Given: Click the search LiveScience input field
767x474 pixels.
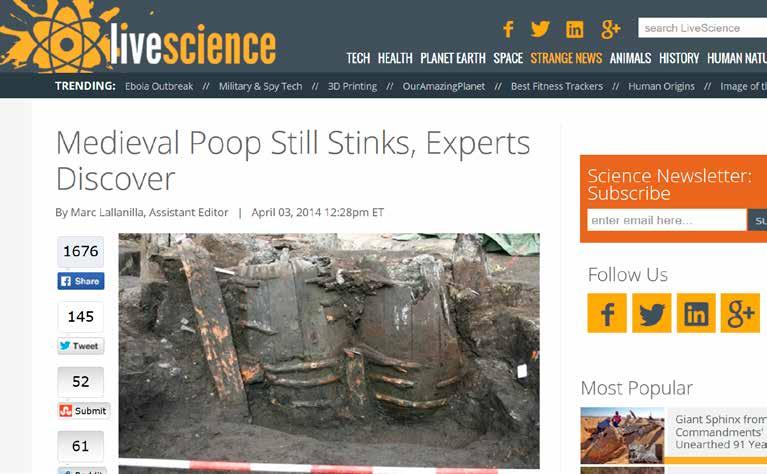Looking at the screenshot, I should point(702,28).
